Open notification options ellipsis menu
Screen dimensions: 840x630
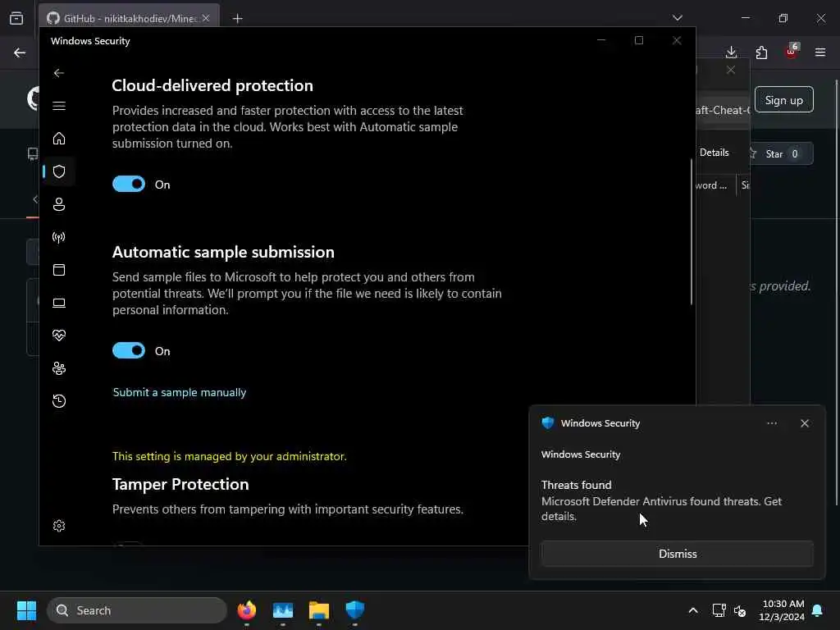point(771,423)
